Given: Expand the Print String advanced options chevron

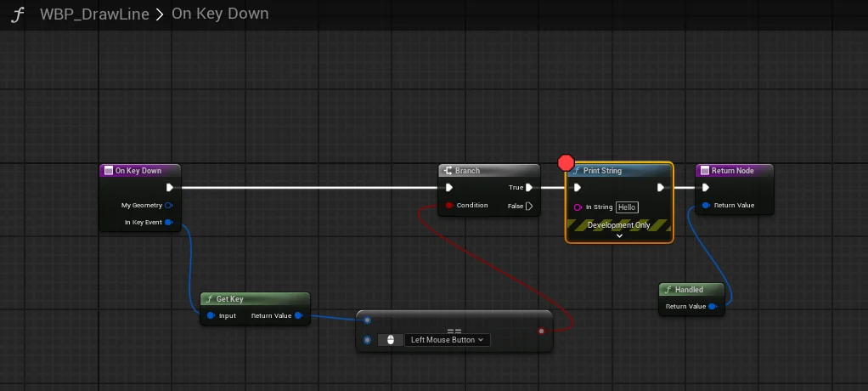Looking at the screenshot, I should coord(619,236).
